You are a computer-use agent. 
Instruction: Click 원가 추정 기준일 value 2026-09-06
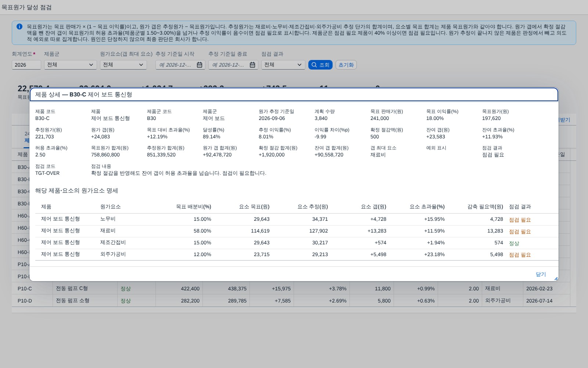(x=272, y=118)
